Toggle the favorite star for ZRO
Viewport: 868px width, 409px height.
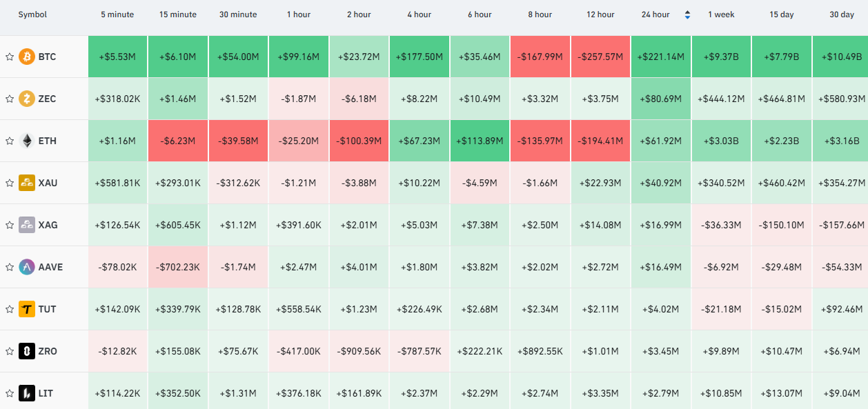(10, 351)
